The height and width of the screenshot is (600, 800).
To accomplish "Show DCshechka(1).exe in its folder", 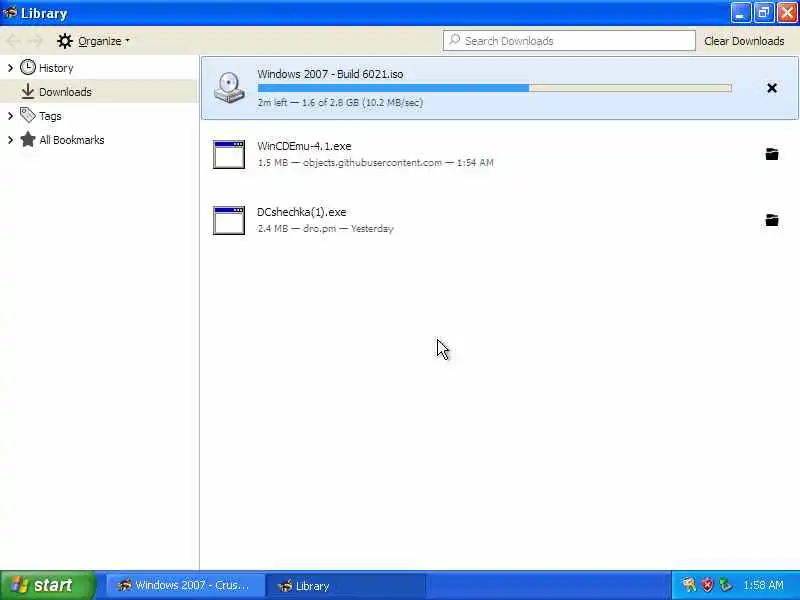I will 771,220.
